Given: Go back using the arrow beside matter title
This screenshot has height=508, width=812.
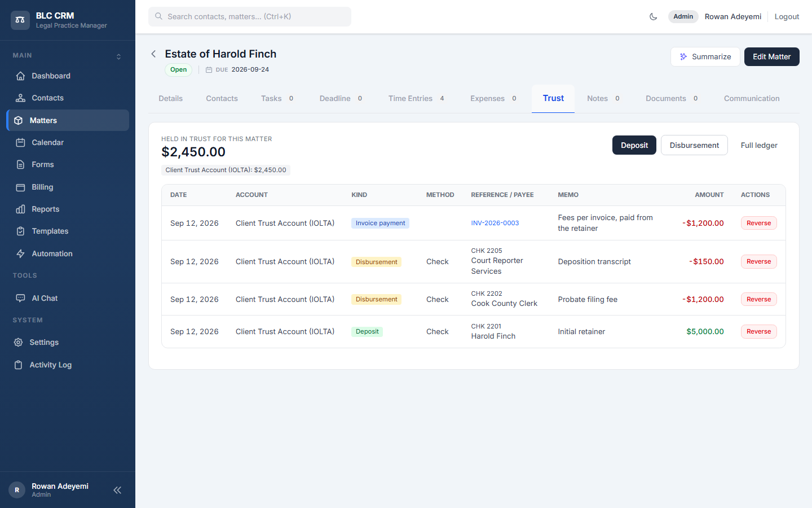Looking at the screenshot, I should [153, 54].
